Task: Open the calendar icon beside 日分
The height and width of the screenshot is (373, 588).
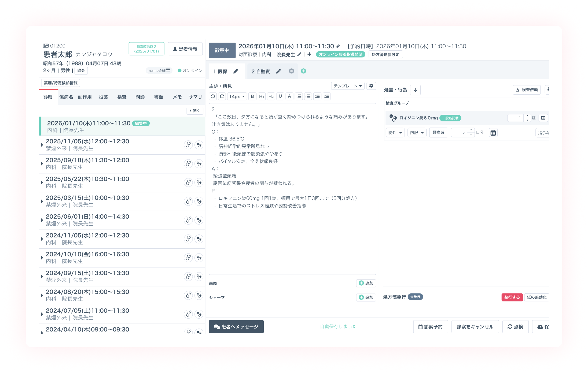Action: (493, 133)
